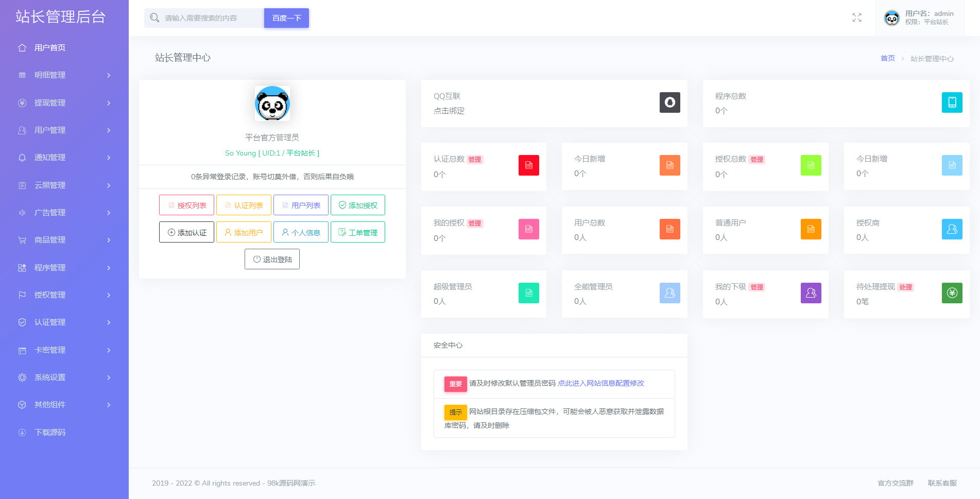Click the 管理 badge beside 认证总数
The height and width of the screenshot is (499, 980).
pyautogui.click(x=475, y=160)
